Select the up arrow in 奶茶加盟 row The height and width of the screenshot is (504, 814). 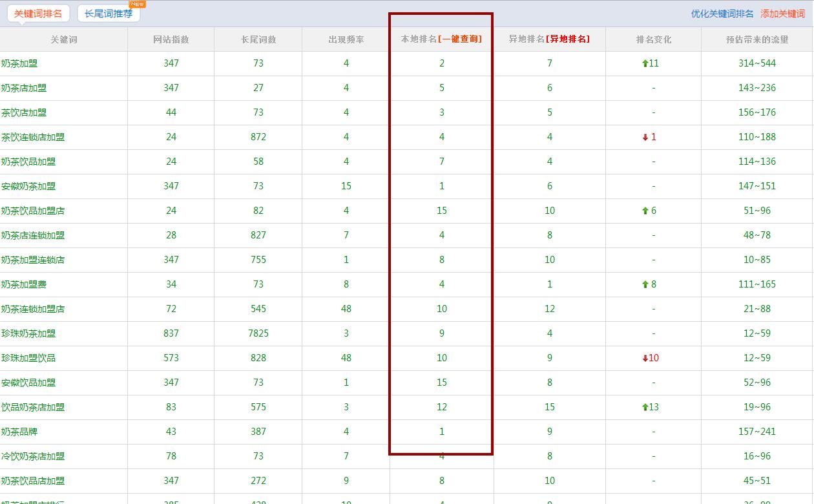coord(645,63)
